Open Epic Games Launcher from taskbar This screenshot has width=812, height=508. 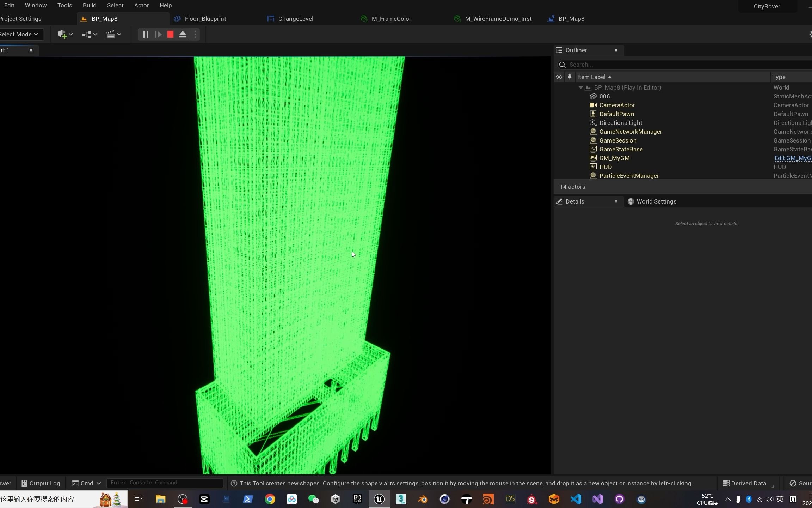click(x=357, y=499)
